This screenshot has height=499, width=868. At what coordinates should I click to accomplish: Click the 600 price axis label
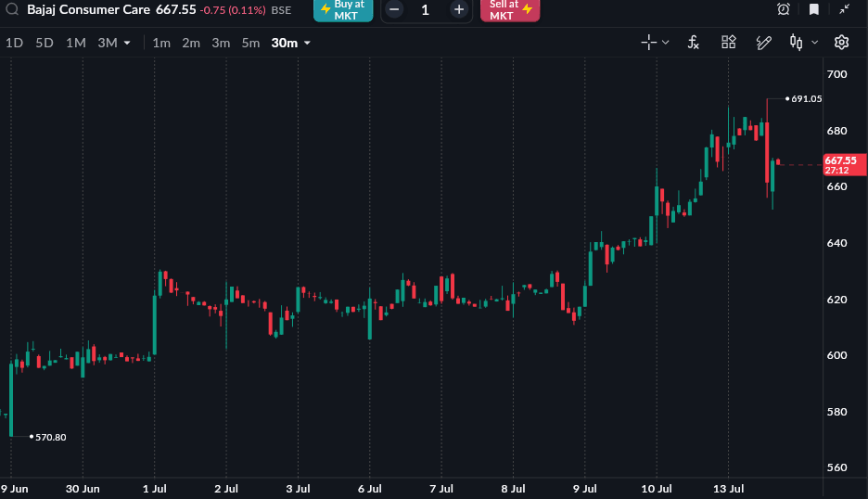(x=836, y=355)
